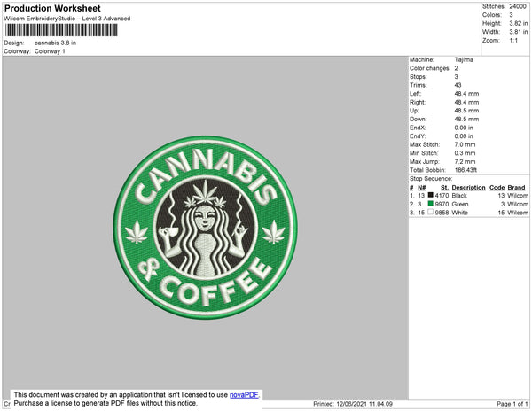532x411 pixels.
Task: Click the Production Worksheet title
Action: pyautogui.click(x=52, y=8)
